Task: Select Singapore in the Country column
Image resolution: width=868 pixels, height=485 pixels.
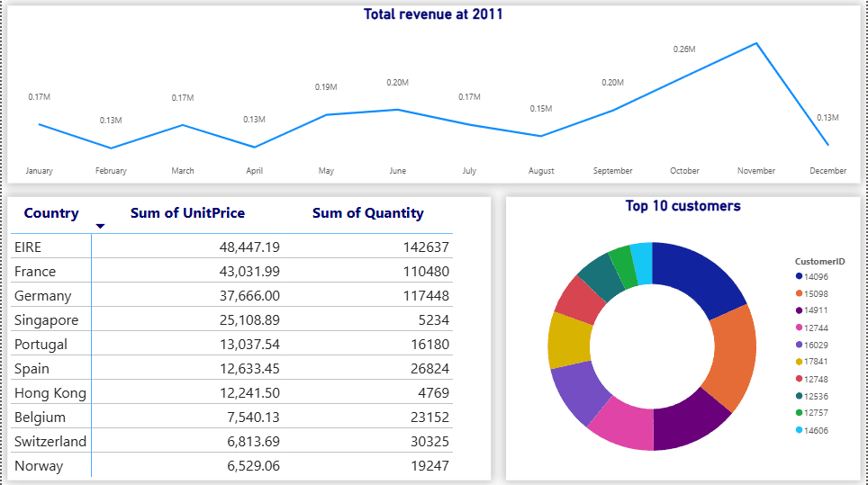Action: 46,320
